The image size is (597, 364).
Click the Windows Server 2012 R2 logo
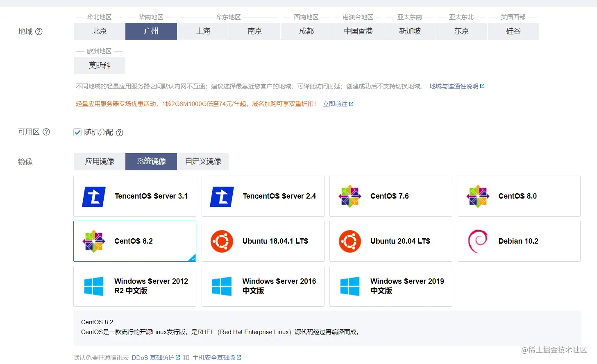click(94, 286)
